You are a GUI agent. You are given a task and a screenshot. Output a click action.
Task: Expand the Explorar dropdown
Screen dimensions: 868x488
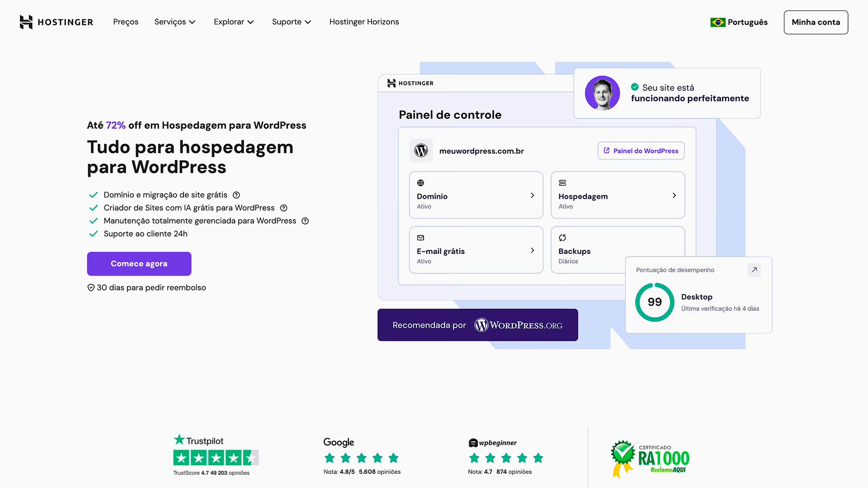point(234,22)
